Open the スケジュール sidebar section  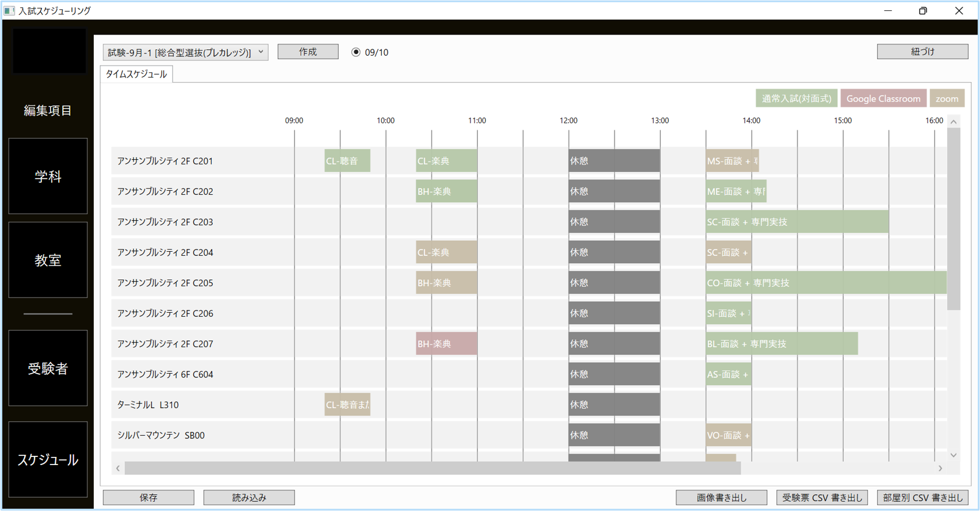coord(48,459)
